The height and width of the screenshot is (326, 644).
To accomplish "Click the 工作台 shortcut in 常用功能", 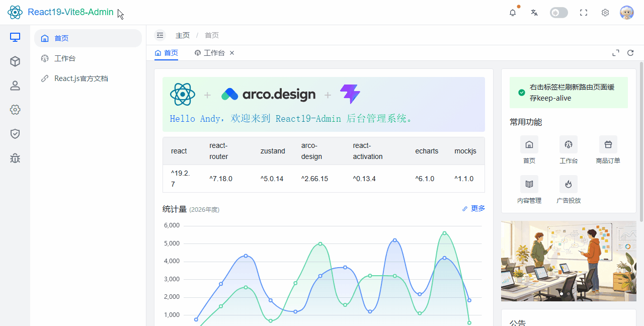I will click(x=569, y=150).
